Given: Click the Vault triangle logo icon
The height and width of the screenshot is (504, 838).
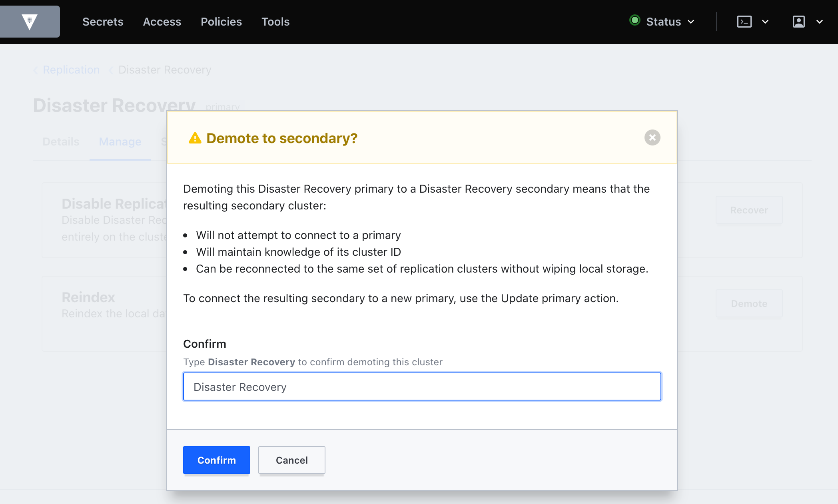Looking at the screenshot, I should click(29, 22).
